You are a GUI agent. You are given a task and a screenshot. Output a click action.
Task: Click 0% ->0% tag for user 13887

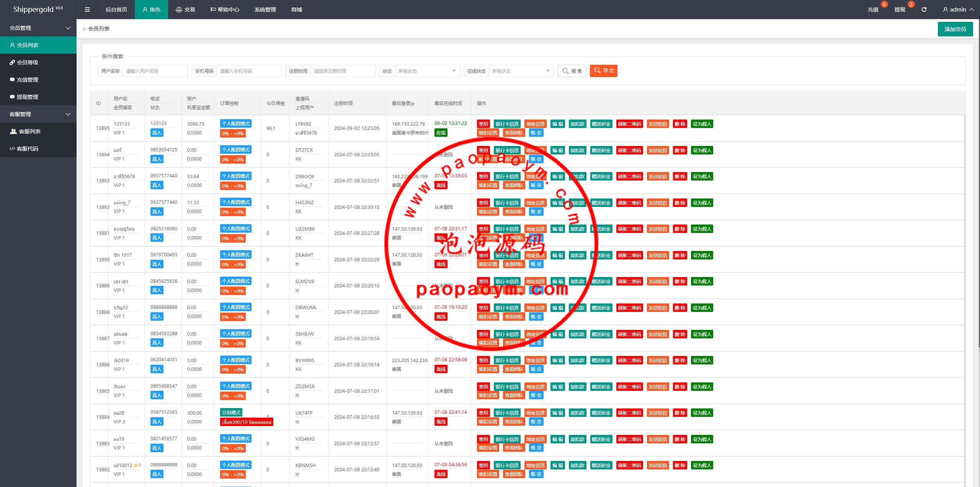233,343
